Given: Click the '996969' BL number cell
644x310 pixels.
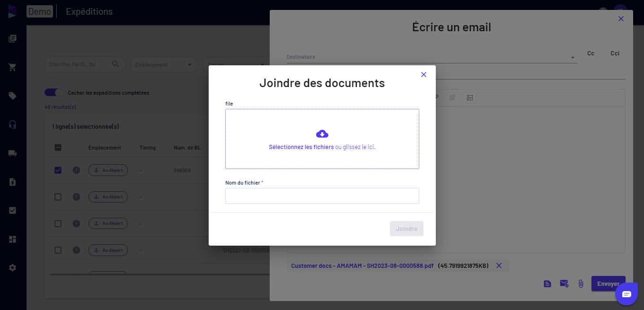Looking at the screenshot, I should (182, 170).
